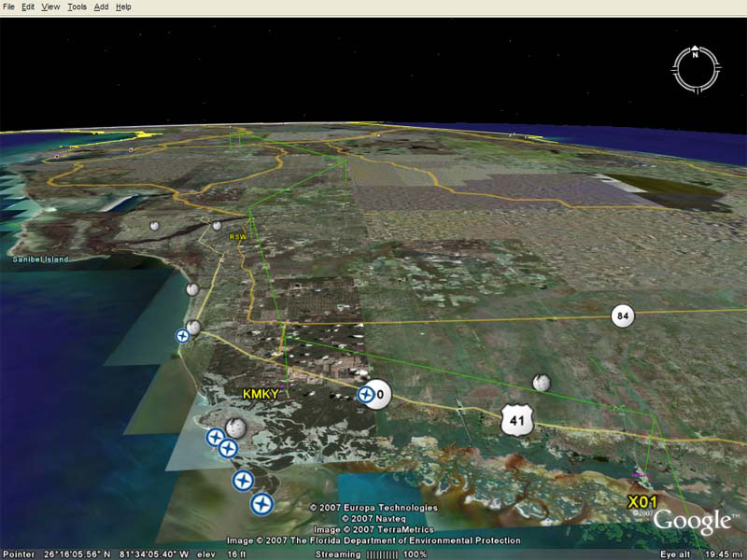Image resolution: width=747 pixels, height=560 pixels.
Task: Click the compass north indicator
Action: point(696,55)
